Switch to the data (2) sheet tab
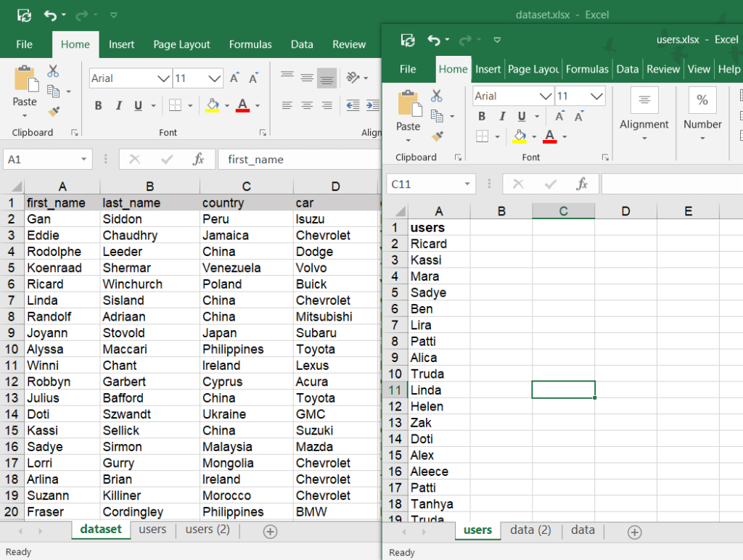The image size is (743, 560). pyautogui.click(x=530, y=530)
